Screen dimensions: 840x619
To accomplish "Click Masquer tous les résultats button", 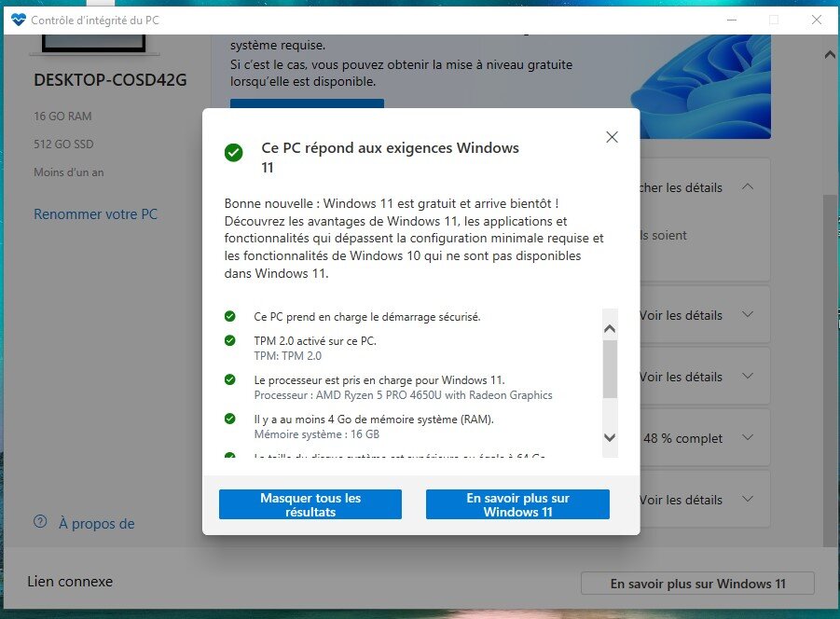I will click(310, 504).
